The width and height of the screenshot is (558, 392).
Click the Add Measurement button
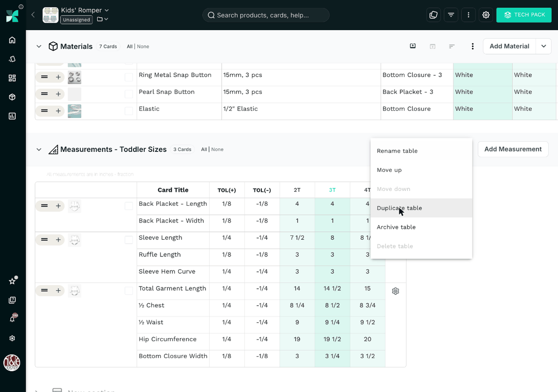(x=513, y=149)
